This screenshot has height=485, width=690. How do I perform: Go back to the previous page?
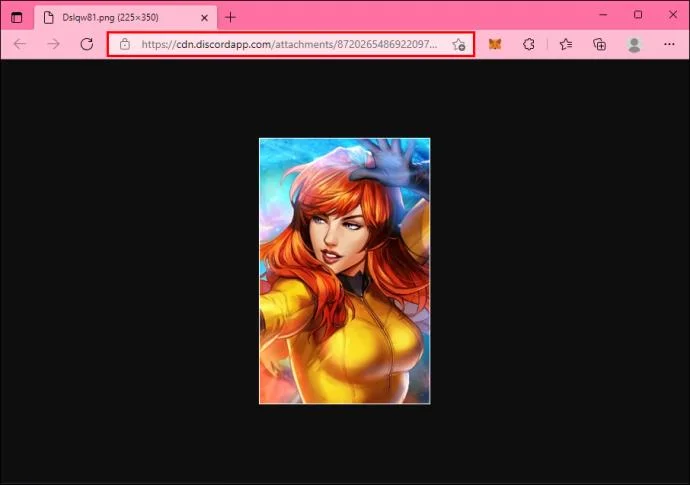20,44
